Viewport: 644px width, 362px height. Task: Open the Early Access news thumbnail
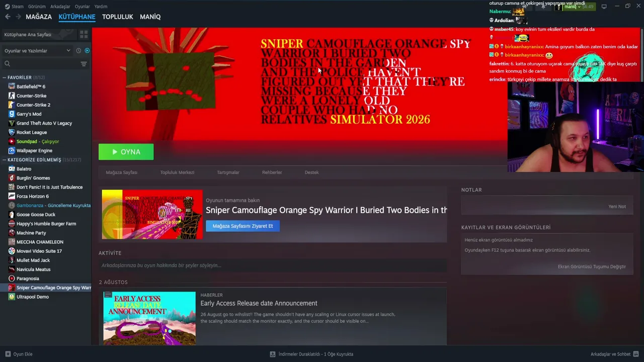tap(149, 318)
